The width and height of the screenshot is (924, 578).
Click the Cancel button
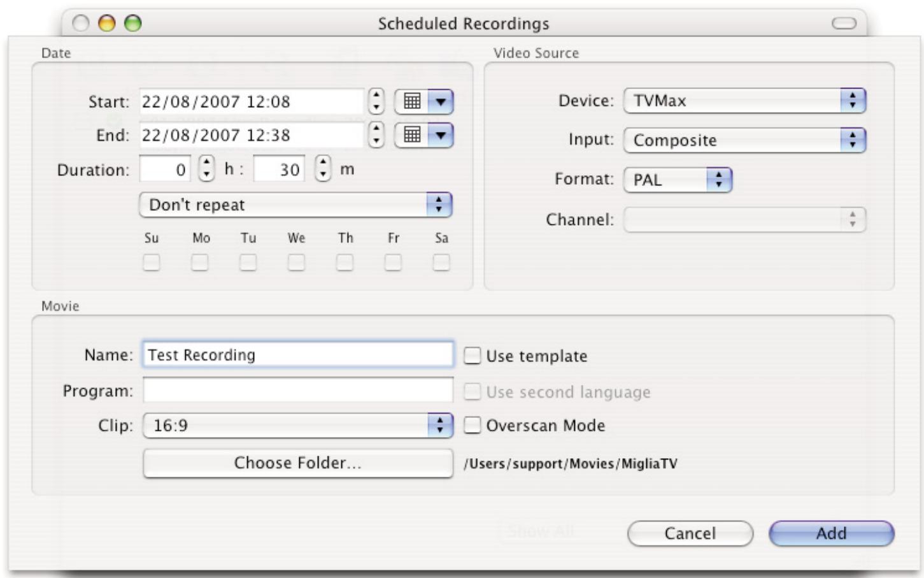(x=690, y=533)
